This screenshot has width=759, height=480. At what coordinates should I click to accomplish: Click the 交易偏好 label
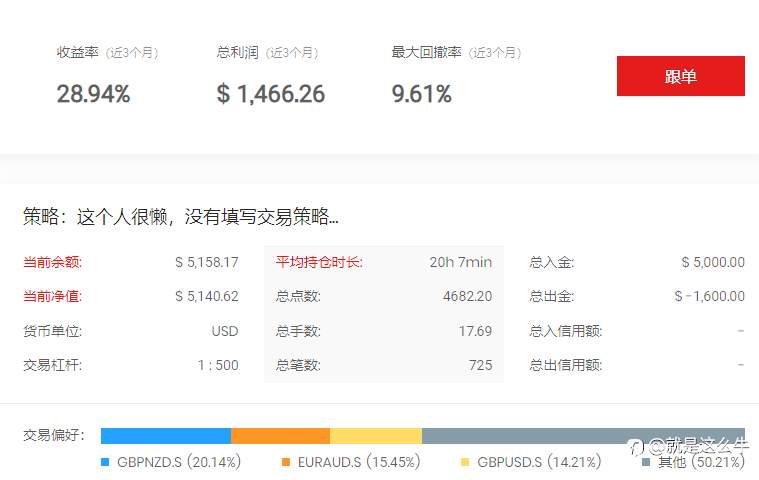point(54,435)
